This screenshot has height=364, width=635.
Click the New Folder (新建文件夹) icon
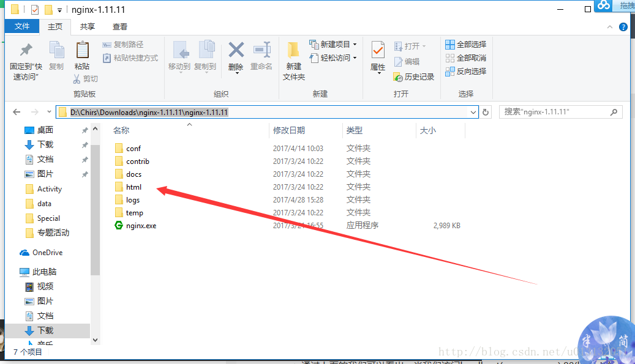click(x=293, y=50)
